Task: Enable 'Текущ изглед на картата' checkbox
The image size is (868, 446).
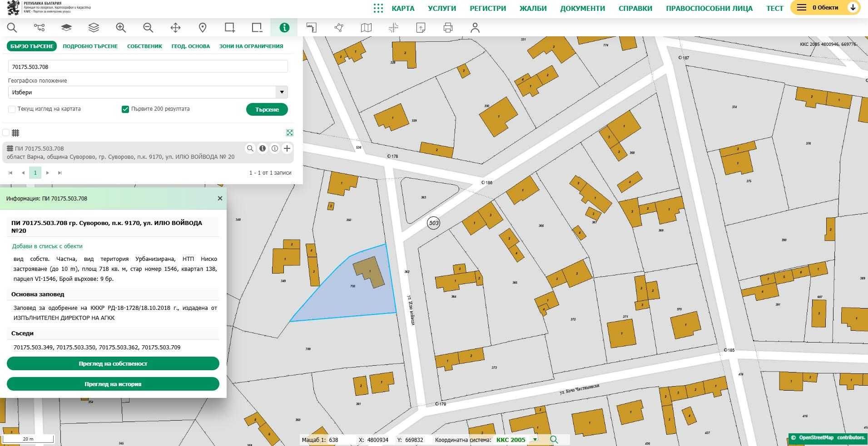Action: tap(12, 109)
